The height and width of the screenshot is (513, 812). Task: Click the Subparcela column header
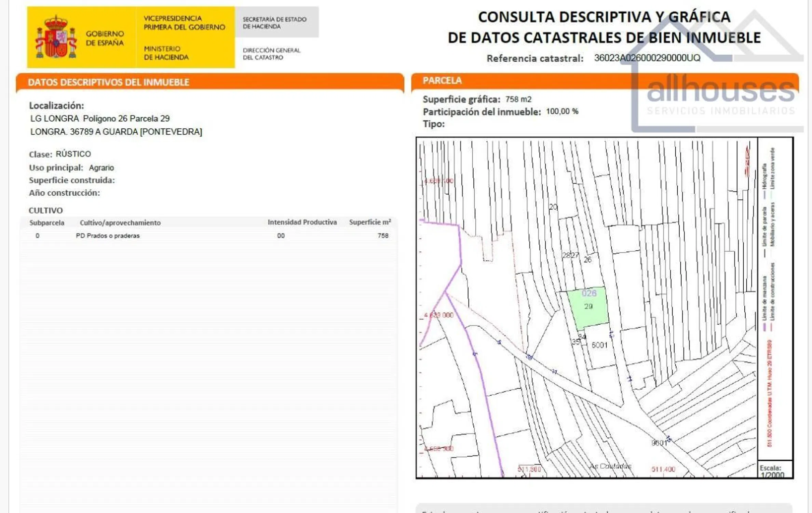(47, 223)
